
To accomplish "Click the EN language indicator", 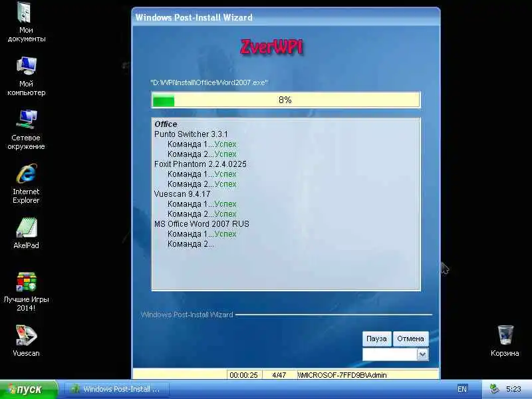I will 462,389.
